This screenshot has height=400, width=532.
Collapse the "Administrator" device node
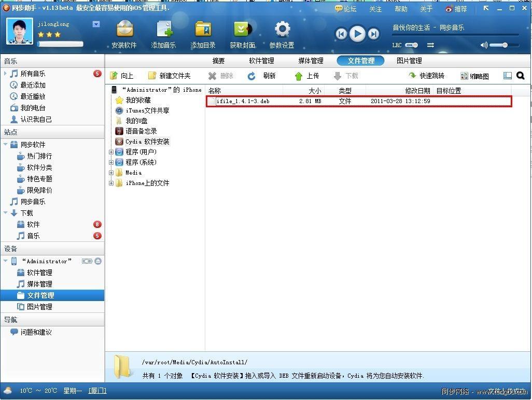5,261
